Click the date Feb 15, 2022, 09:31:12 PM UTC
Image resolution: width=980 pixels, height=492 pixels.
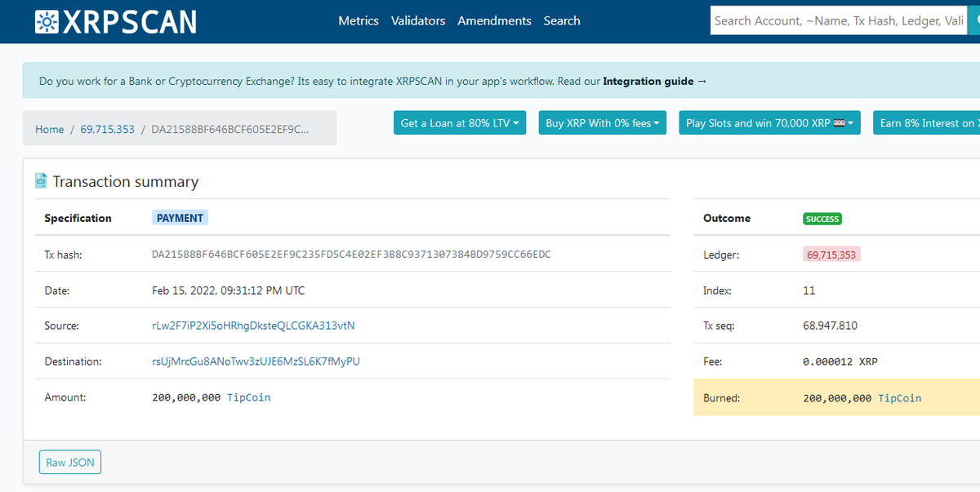point(229,290)
